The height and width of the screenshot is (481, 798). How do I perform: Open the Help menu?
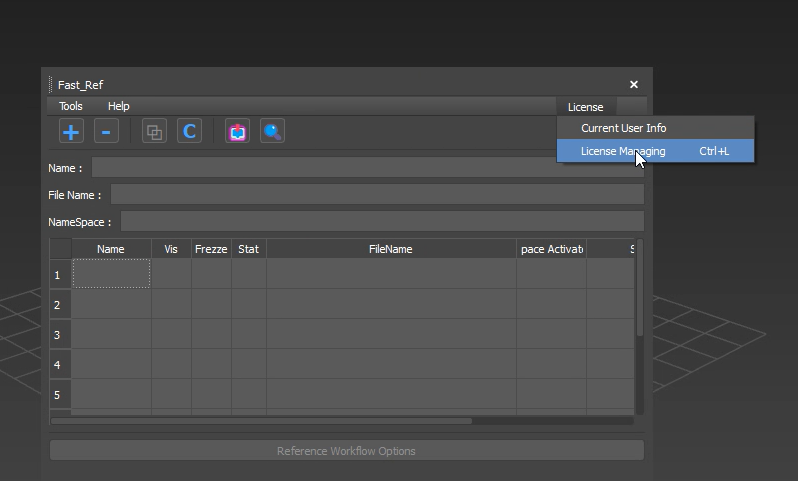pos(118,106)
